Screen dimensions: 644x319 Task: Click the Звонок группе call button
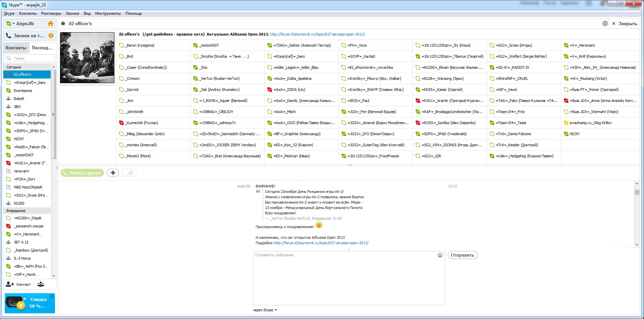tap(82, 173)
